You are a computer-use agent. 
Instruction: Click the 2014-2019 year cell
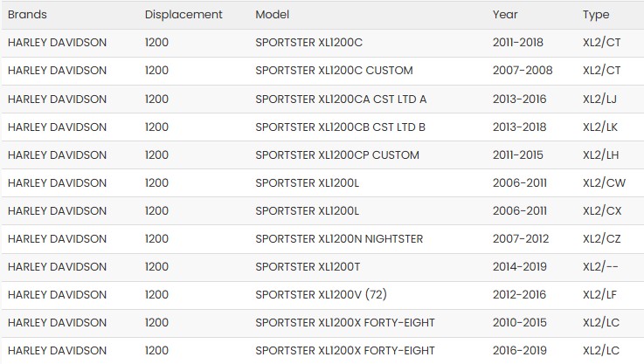pos(517,267)
